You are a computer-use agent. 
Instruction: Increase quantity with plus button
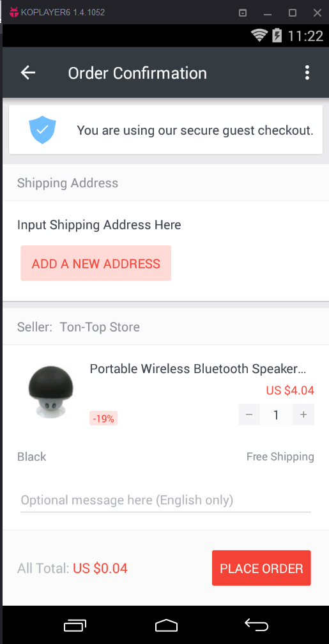point(303,415)
